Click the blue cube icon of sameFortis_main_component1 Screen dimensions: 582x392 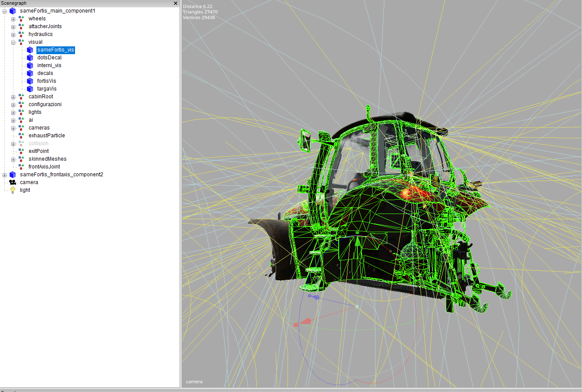click(13, 11)
